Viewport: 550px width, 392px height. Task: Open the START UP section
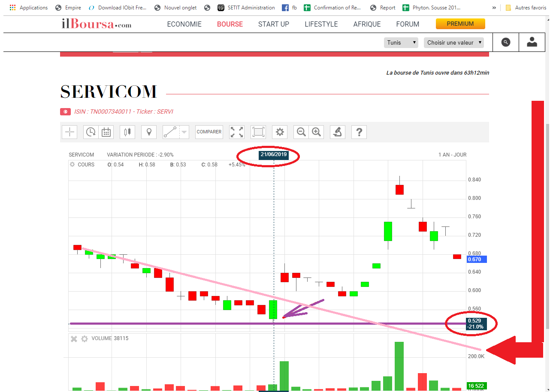click(274, 24)
